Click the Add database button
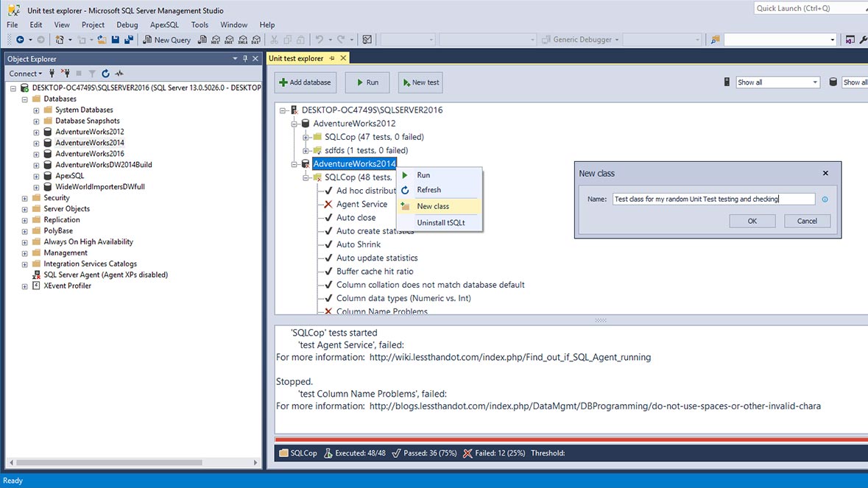 (x=305, y=82)
